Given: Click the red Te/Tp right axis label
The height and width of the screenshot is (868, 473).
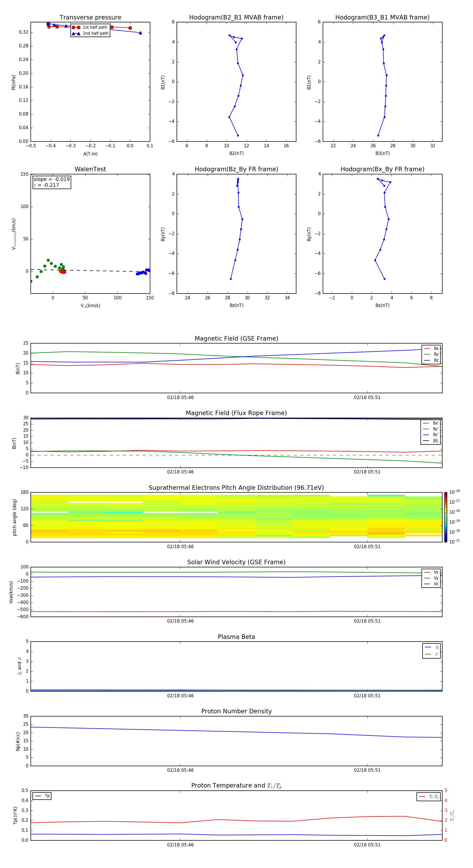Looking at the screenshot, I should (x=452, y=815).
